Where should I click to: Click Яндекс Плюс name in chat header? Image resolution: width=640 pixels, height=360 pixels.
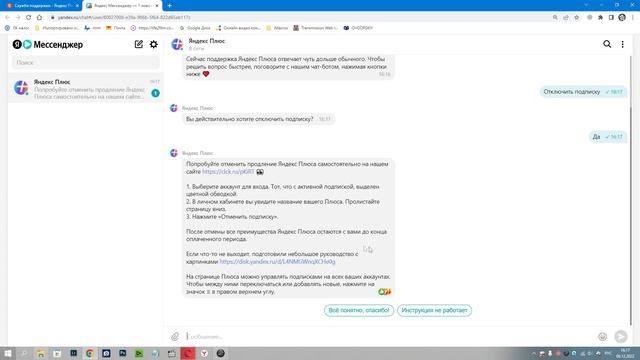(x=207, y=41)
